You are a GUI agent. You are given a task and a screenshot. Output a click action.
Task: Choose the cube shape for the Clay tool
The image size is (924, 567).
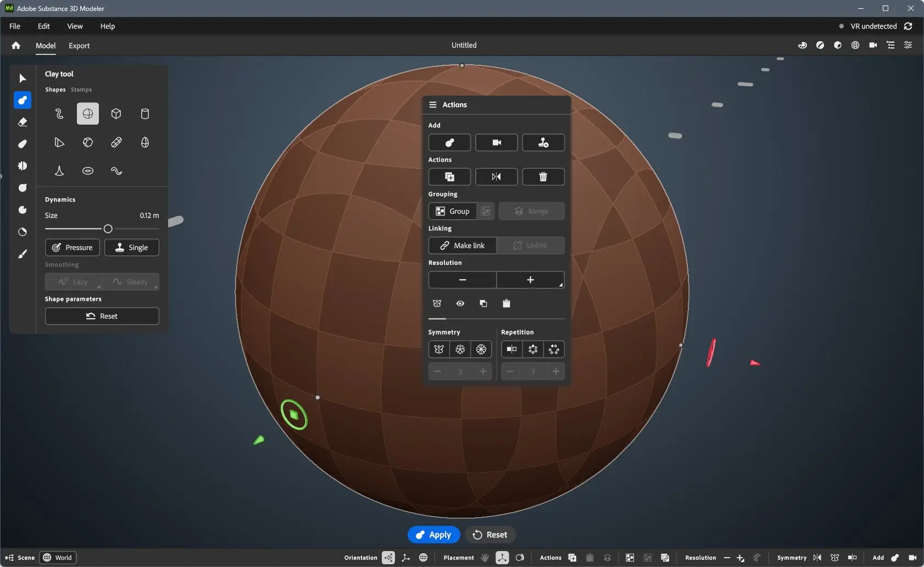pos(116,114)
